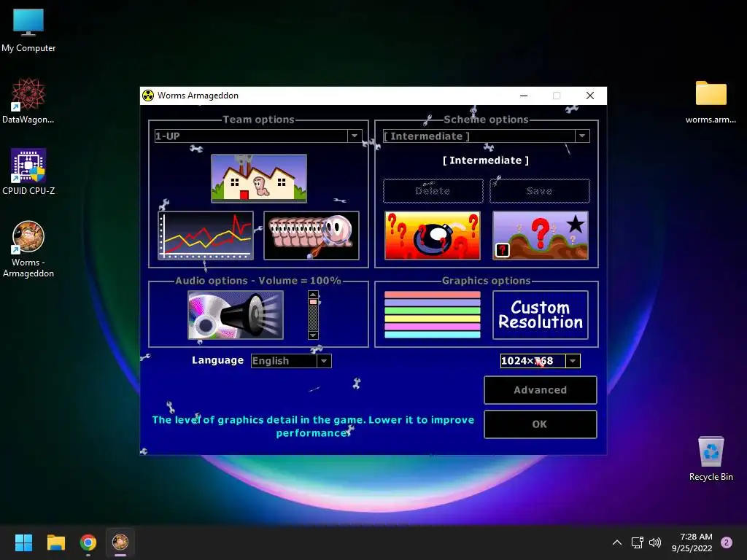The image size is (747, 560).
Task: Click the colored stripes graphics detail icon
Action: pos(433,315)
